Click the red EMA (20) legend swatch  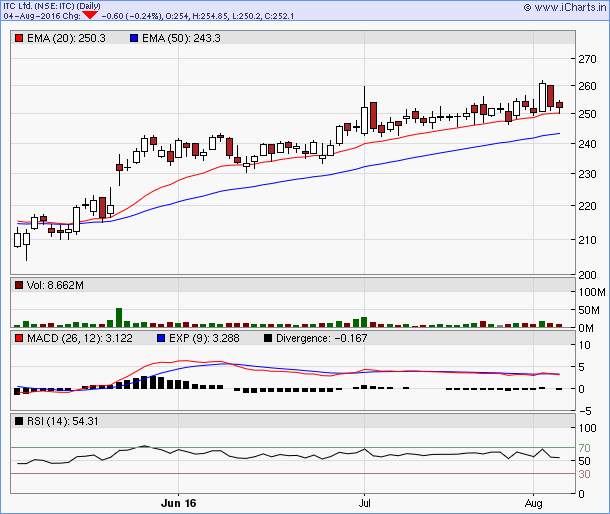pos(19,38)
